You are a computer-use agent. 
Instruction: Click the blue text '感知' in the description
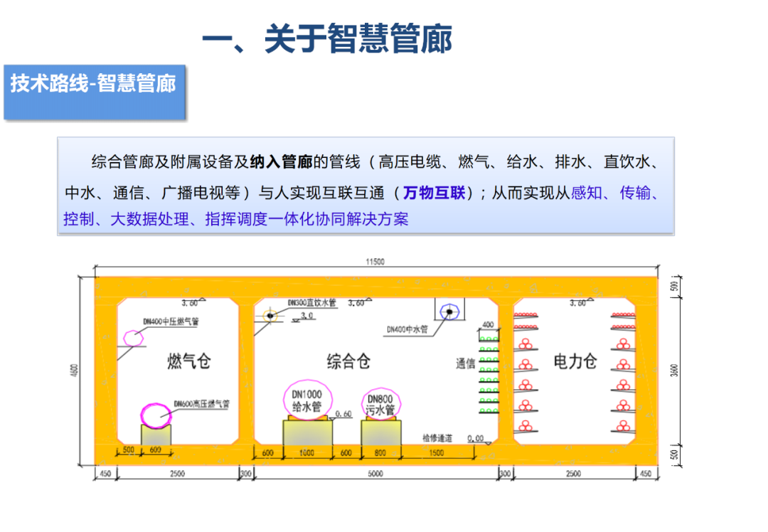586,193
